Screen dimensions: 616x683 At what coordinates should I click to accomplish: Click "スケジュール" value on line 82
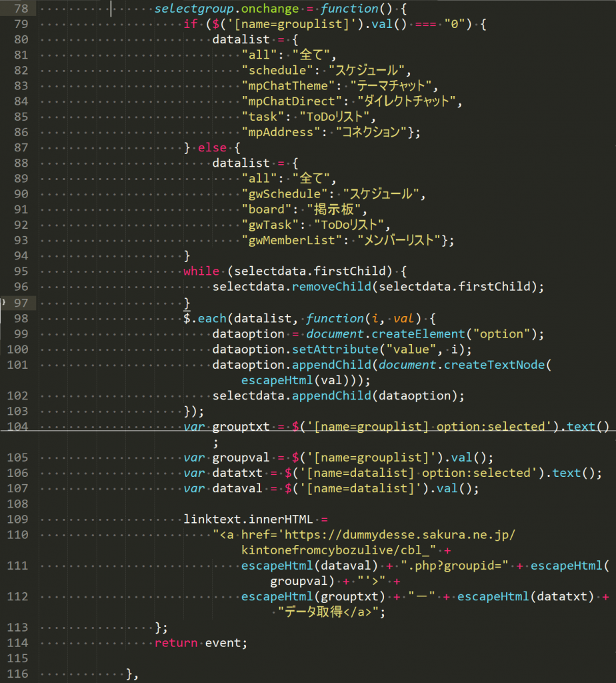pyautogui.click(x=367, y=70)
